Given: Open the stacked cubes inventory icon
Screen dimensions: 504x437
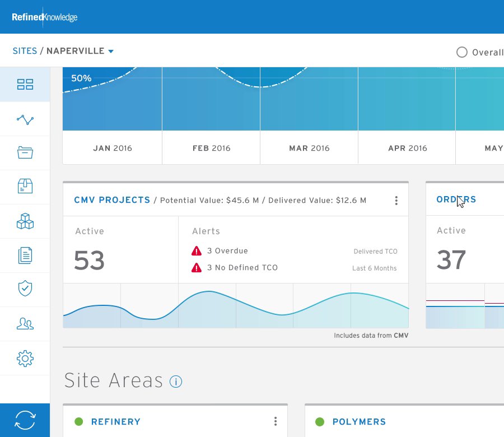Looking at the screenshot, I should [x=25, y=221].
